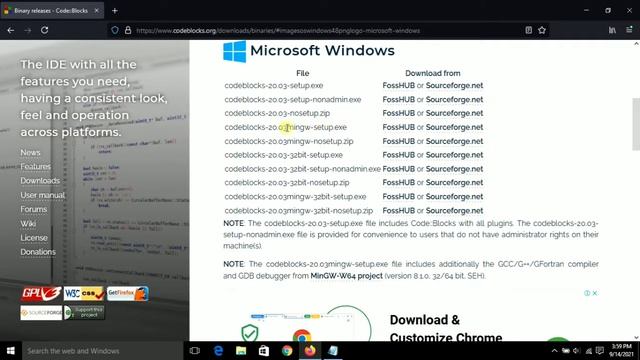
Task: Select the Binary releases - Code::Blocks tab
Action: click(x=52, y=11)
